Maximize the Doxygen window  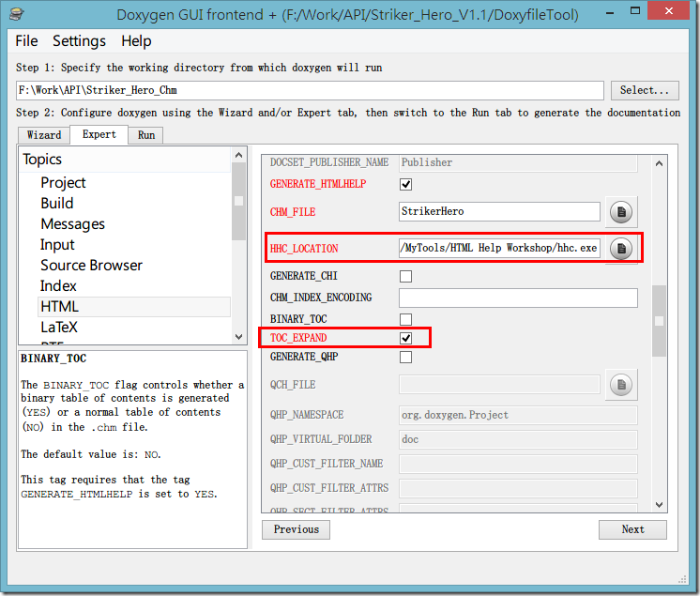pyautogui.click(x=635, y=10)
